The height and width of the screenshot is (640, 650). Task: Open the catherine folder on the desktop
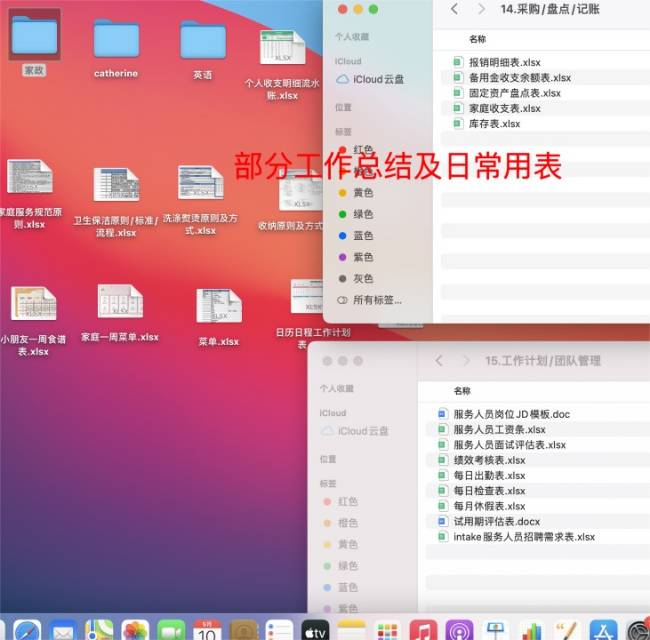coord(116,39)
